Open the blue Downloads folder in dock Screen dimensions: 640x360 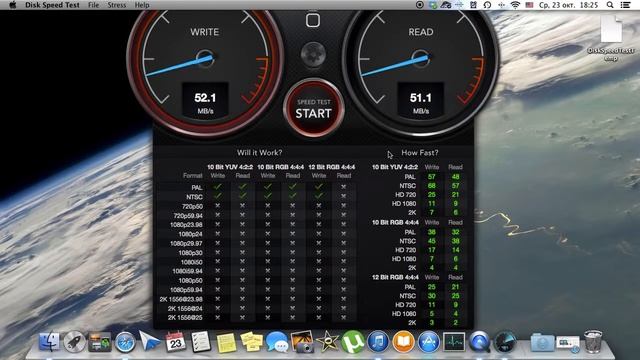(542, 342)
